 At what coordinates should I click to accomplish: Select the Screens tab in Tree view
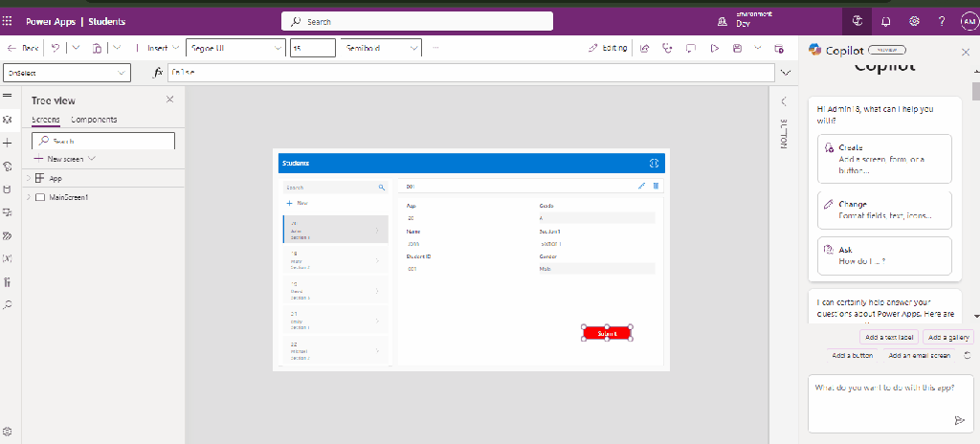(45, 120)
